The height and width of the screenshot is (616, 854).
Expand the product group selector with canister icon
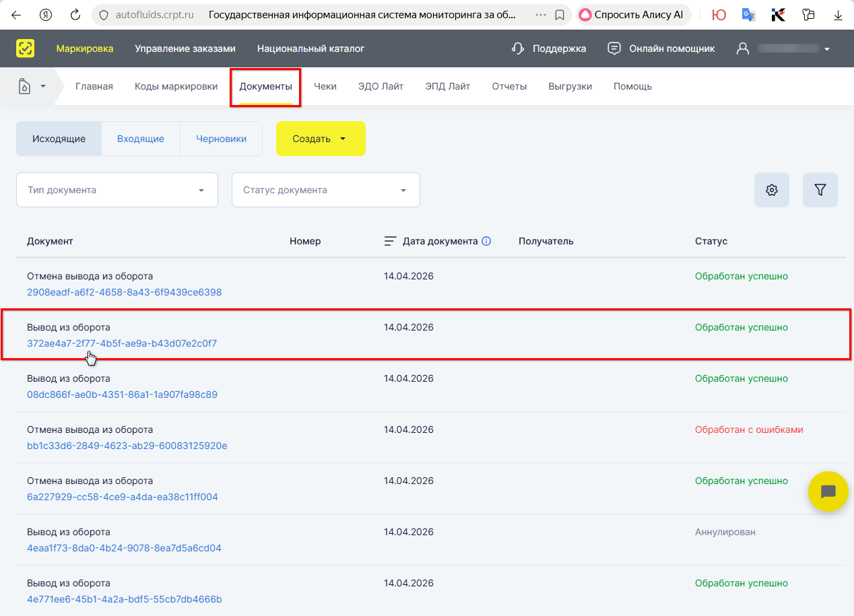click(x=32, y=86)
